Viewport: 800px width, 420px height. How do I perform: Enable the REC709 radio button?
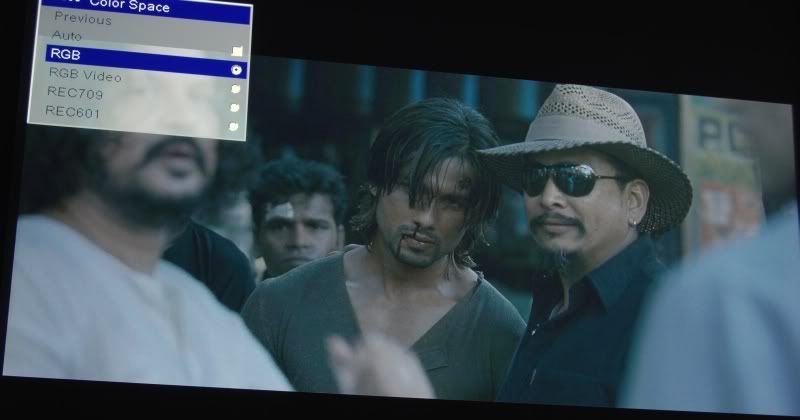tap(234, 108)
